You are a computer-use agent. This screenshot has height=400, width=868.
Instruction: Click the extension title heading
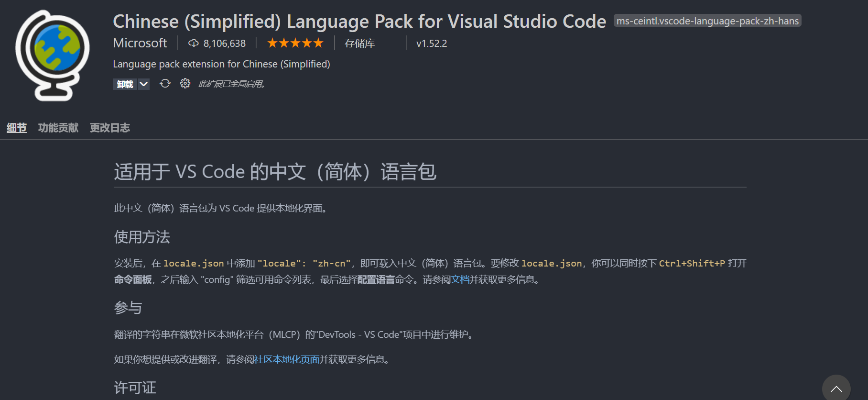(359, 22)
